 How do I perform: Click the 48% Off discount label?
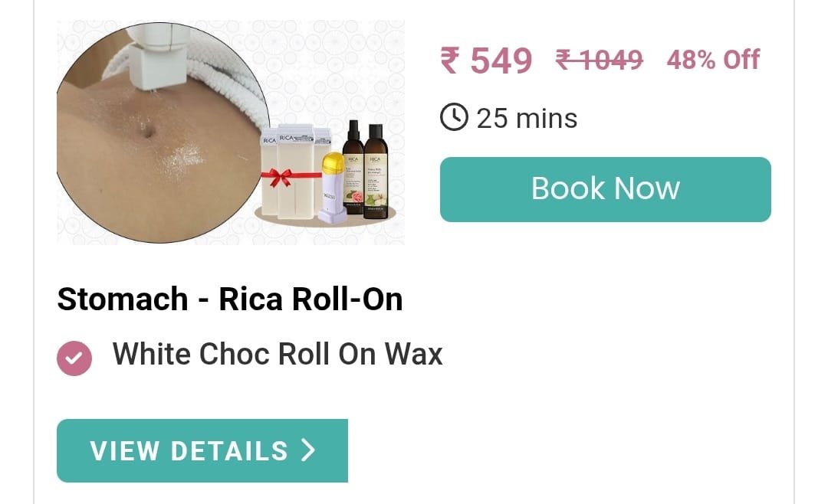click(713, 59)
